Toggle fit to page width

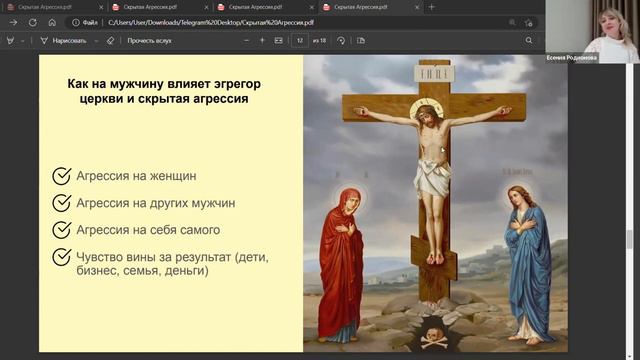(278, 40)
